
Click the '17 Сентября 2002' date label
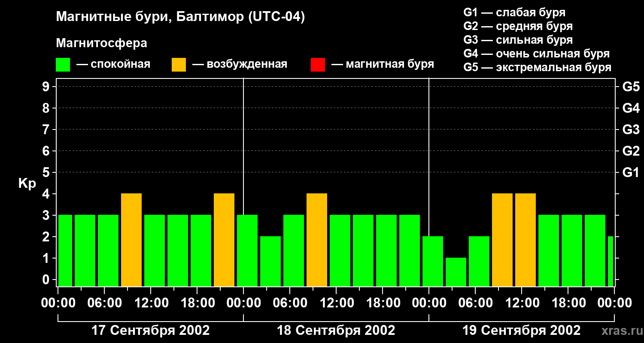coord(151,331)
